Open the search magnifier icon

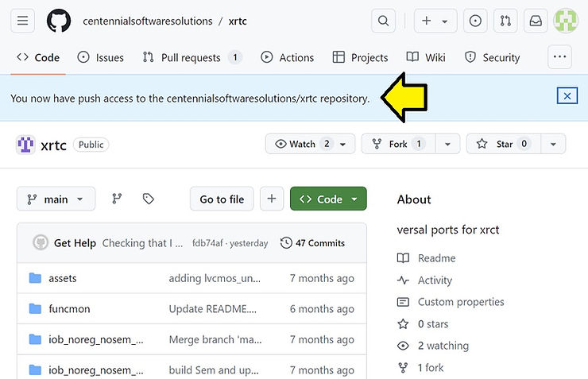(x=384, y=21)
